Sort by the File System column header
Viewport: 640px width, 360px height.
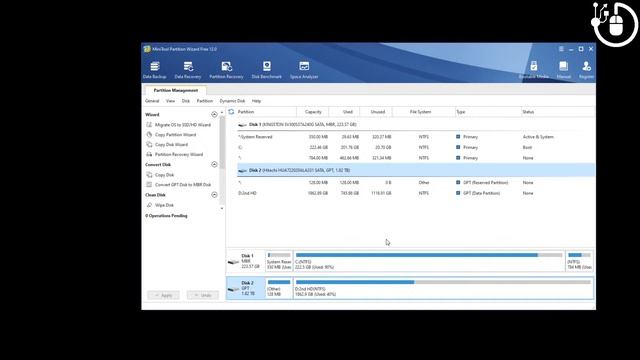tap(420, 111)
